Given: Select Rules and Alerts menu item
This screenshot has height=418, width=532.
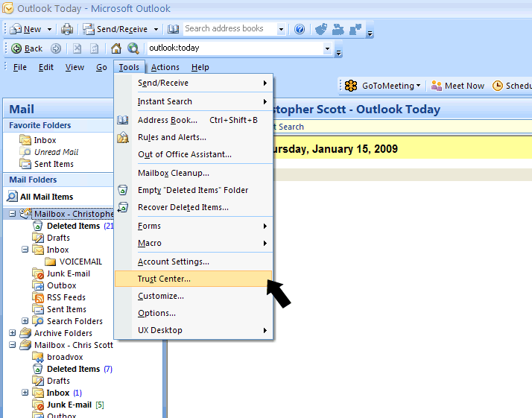Looking at the screenshot, I should point(194,137).
